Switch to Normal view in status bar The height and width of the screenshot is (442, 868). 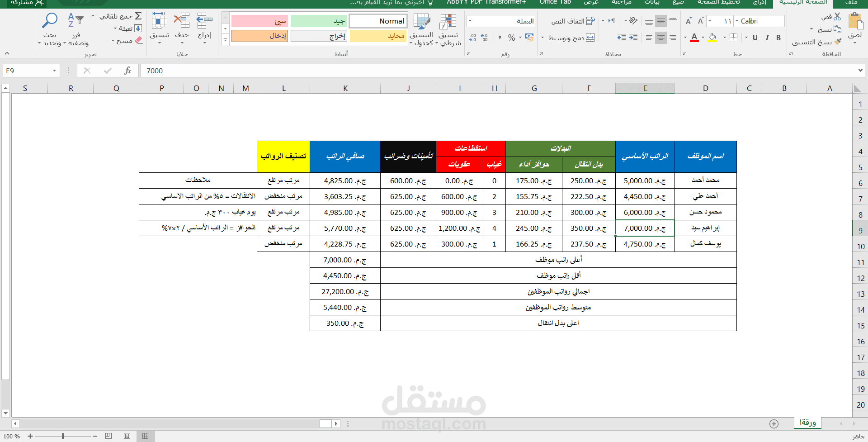click(145, 436)
